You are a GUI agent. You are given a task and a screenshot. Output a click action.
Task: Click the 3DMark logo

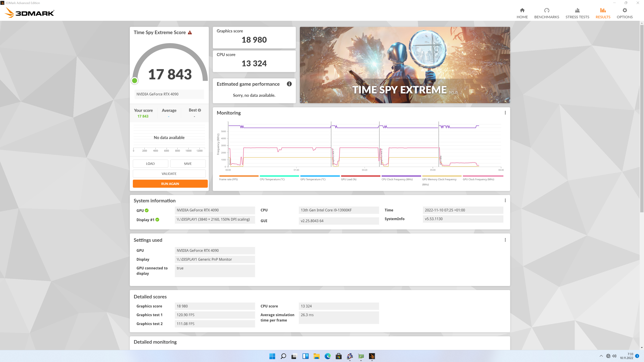30,13
